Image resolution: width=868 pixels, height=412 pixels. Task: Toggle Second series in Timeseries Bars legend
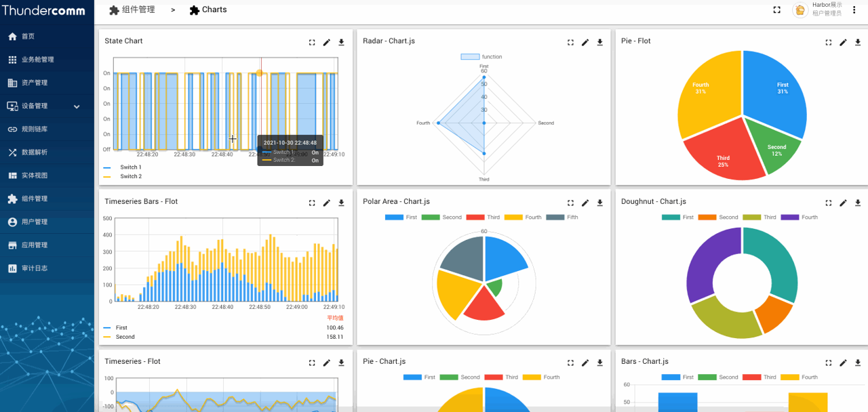(x=125, y=337)
